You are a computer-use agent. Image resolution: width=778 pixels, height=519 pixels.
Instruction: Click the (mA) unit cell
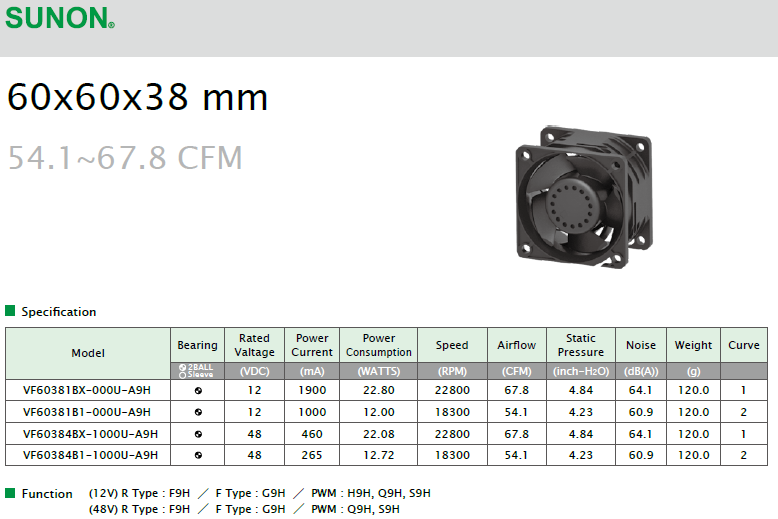point(312,371)
